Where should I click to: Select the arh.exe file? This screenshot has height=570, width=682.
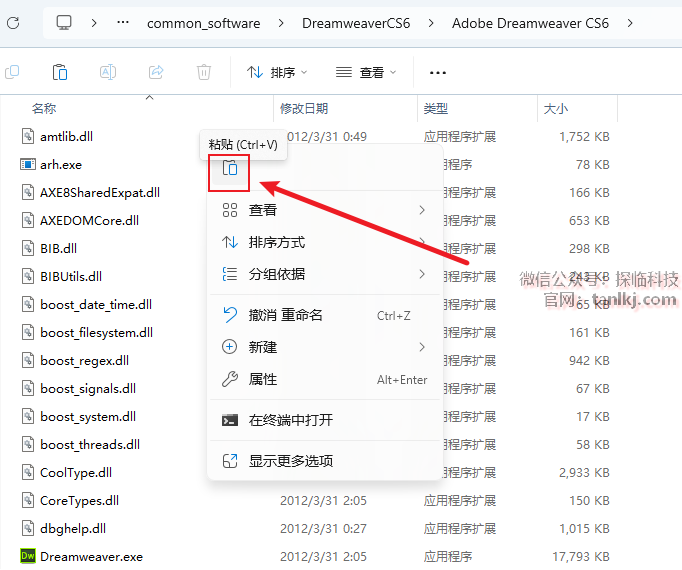pos(61,164)
